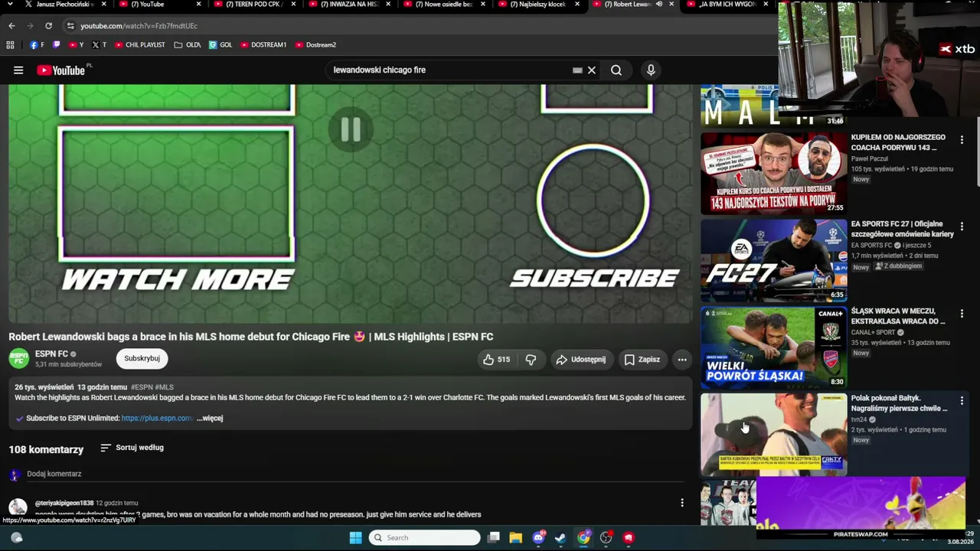The height and width of the screenshot is (551, 980).
Task: Open the Facebook 'F' bookmark
Action: (37, 45)
